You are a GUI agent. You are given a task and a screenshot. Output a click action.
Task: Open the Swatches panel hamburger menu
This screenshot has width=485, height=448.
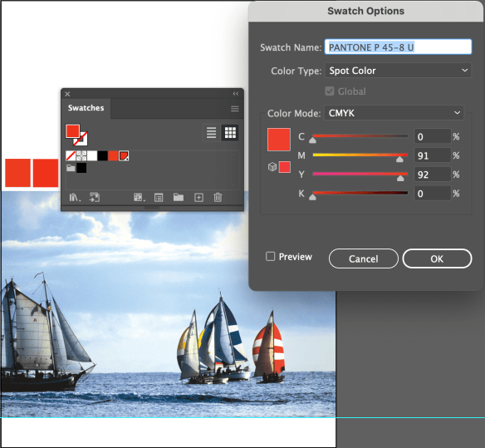pyautogui.click(x=235, y=109)
